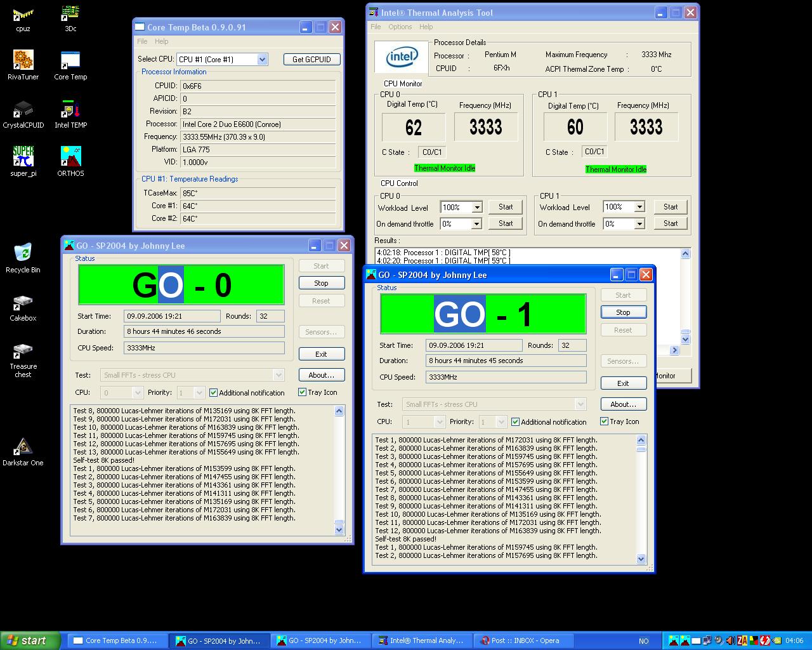This screenshot has height=650, width=812.
Task: Launch CrystalCPUID desktop icon
Action: (23, 114)
